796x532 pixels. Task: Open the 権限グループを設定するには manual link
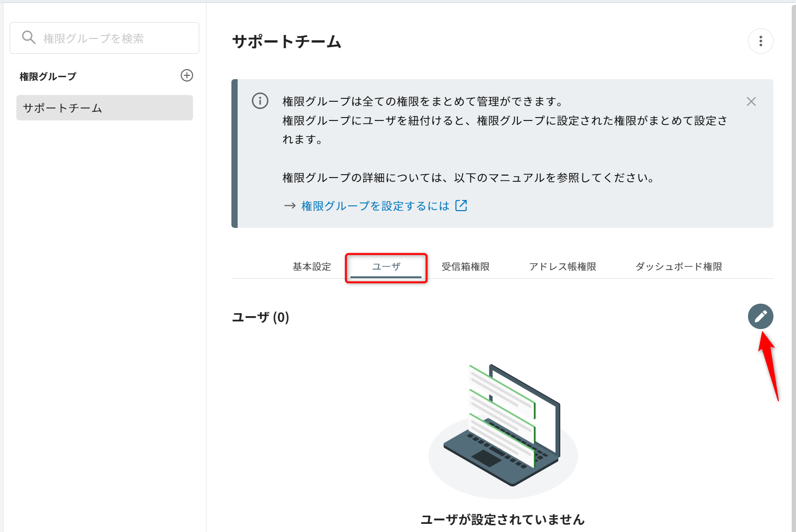[x=375, y=206]
